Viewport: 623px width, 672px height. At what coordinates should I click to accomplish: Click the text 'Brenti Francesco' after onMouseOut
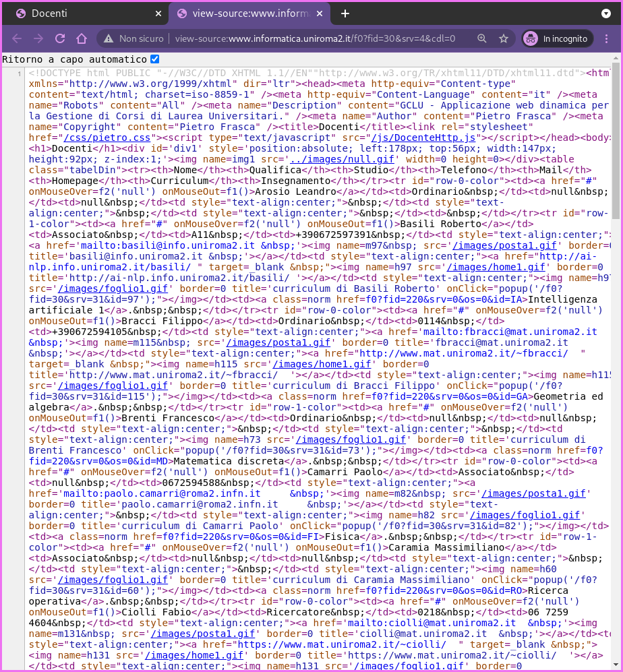coord(168,418)
